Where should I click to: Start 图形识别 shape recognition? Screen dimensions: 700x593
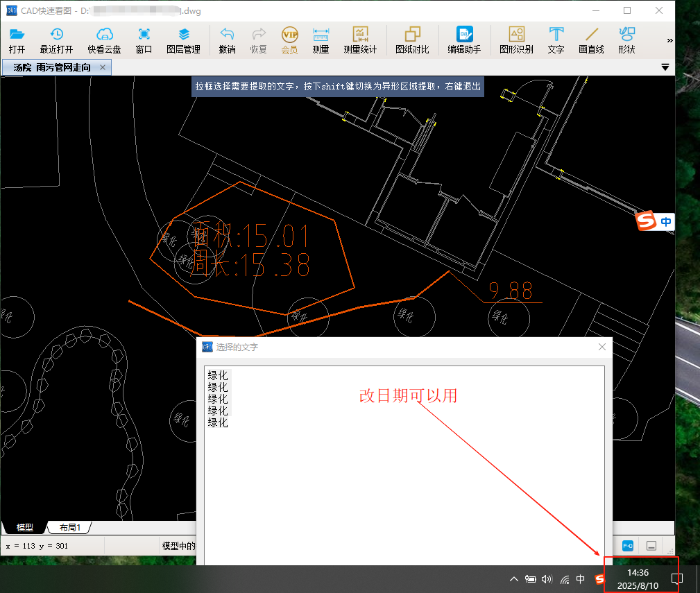[x=517, y=40]
